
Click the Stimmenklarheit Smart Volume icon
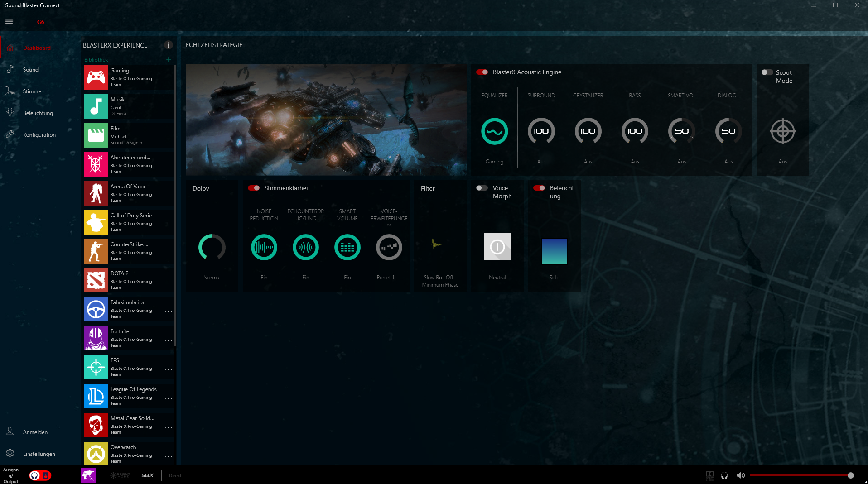point(347,247)
